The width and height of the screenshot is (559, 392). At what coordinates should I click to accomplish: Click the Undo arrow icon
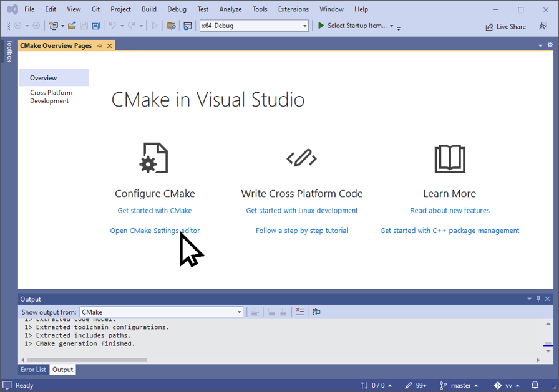pyautogui.click(x=112, y=26)
